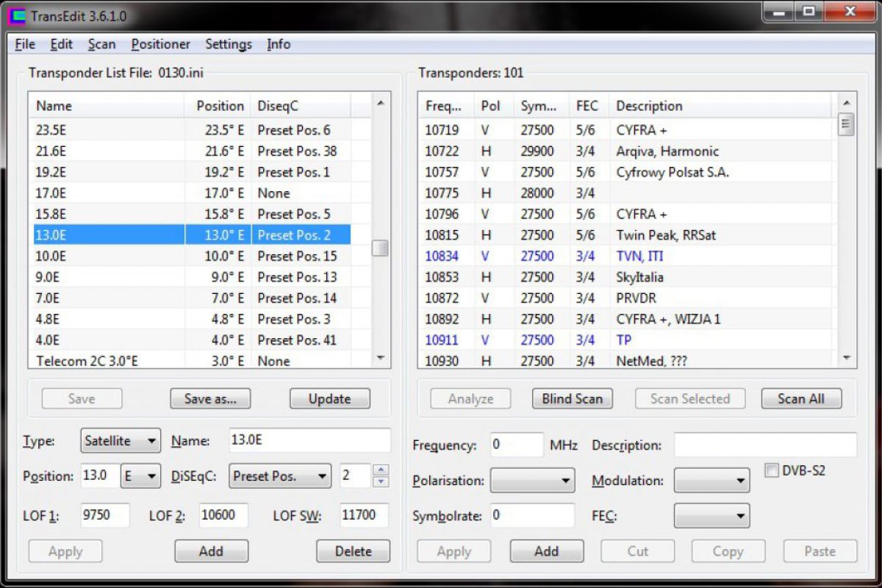Open the FEC dropdown
The width and height of the screenshot is (882, 588).
coord(711,515)
